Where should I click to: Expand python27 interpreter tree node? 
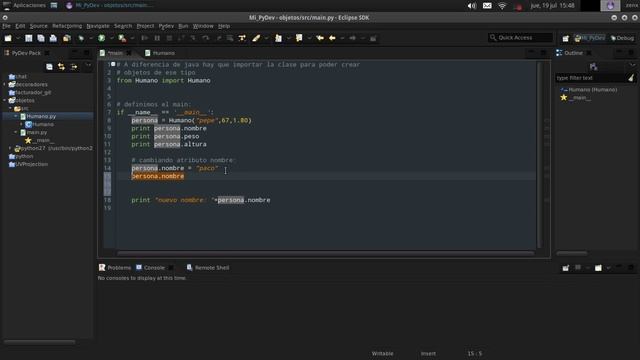[10, 148]
